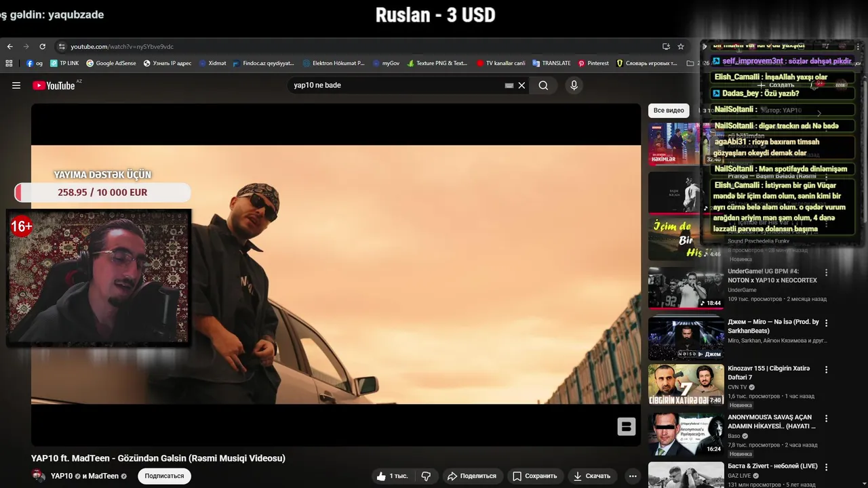Like the video (1 тыс.)
The height and width of the screenshot is (488, 868).
pyautogui.click(x=392, y=476)
